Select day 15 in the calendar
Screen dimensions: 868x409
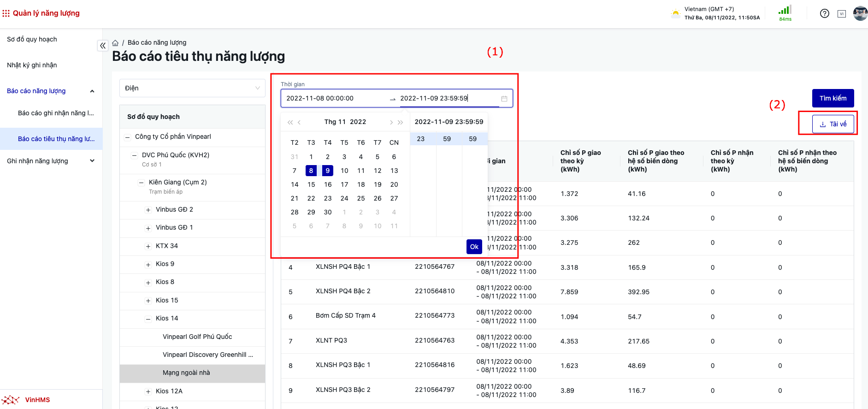[311, 184]
